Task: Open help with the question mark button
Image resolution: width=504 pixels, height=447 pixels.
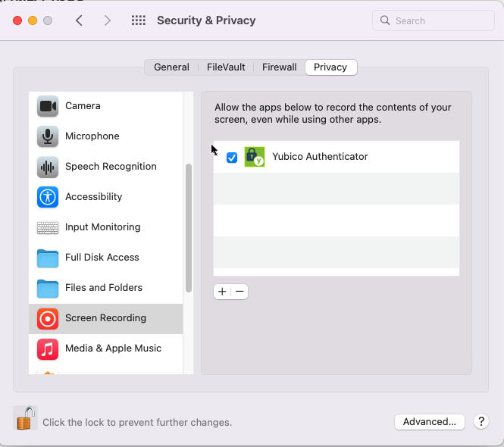Action: point(481,421)
